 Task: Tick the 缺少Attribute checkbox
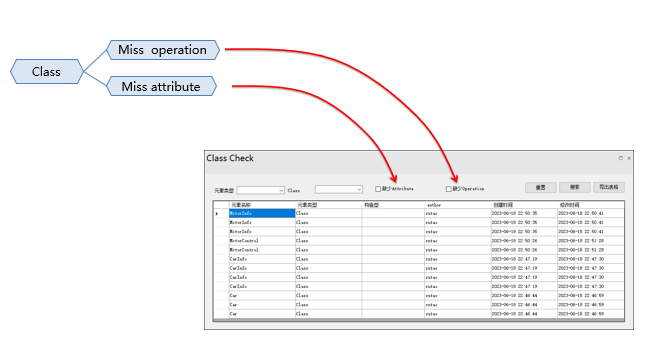coord(378,189)
